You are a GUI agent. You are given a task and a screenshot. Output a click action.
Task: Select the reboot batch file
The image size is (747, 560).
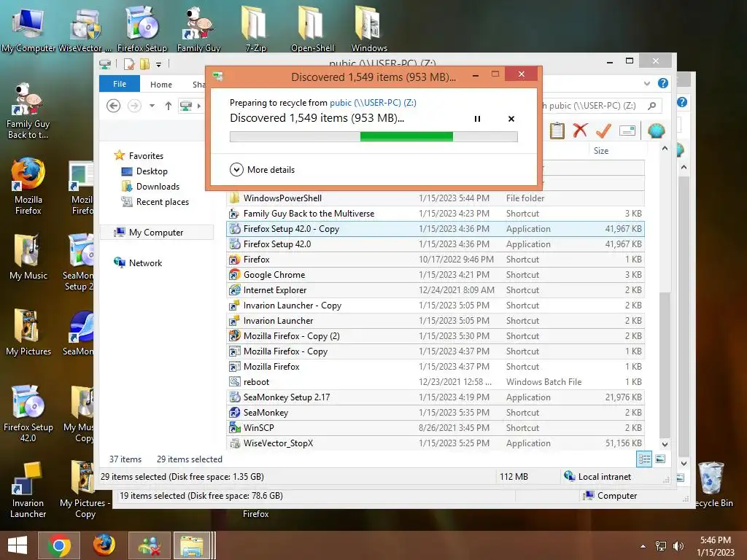(436, 382)
